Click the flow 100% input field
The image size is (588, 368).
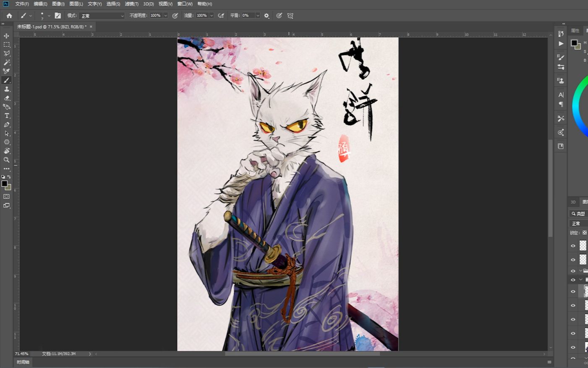(202, 16)
